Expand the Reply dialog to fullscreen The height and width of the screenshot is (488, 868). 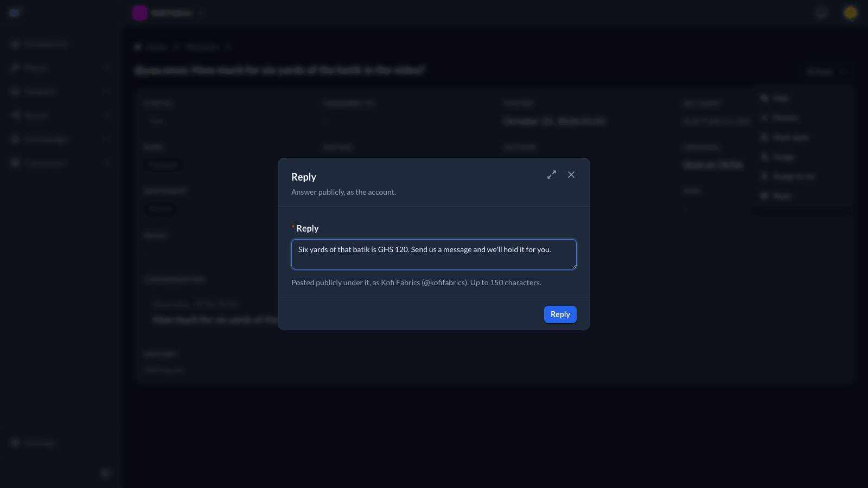coord(552,175)
